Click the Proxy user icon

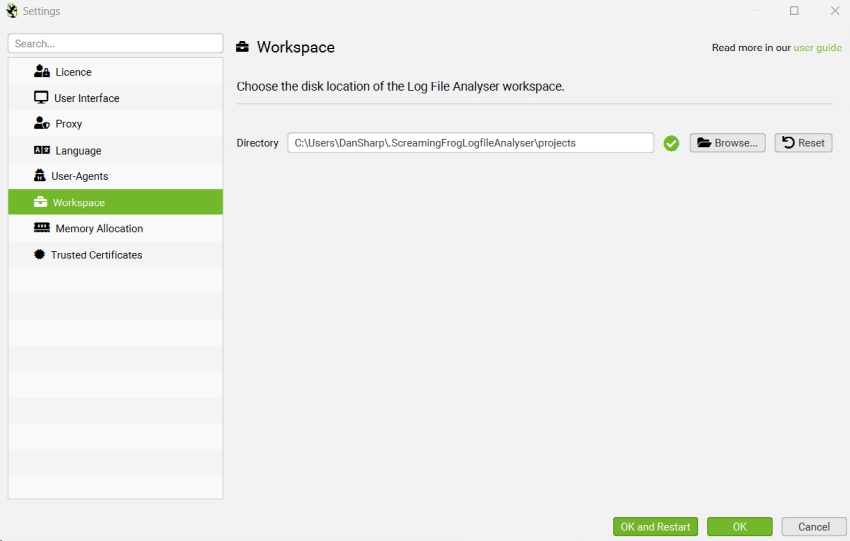(42, 123)
